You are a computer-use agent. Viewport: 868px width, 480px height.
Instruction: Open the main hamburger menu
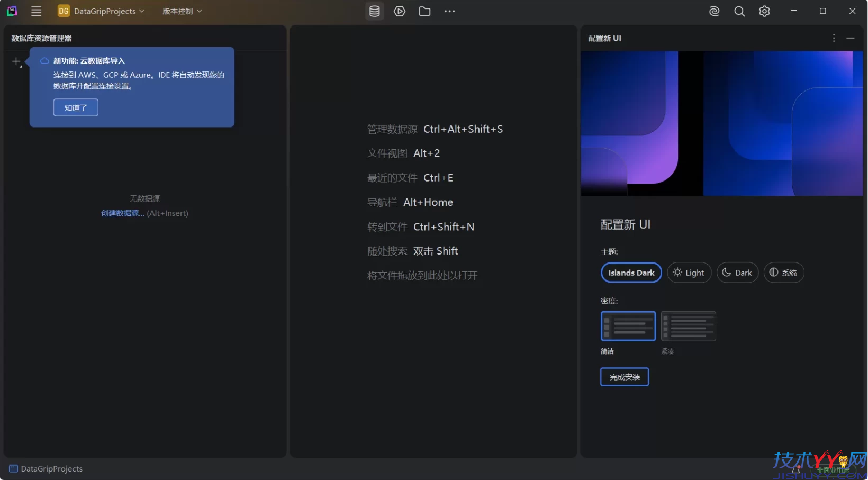[36, 11]
